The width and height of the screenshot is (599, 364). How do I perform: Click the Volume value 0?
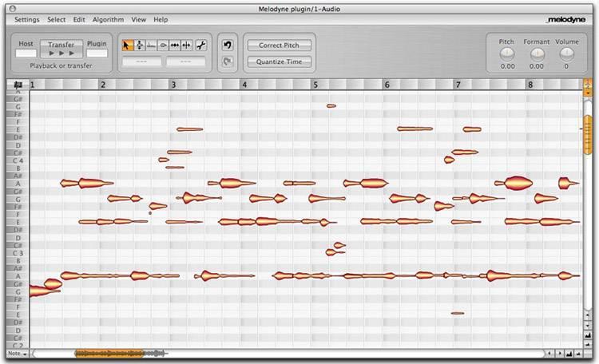coord(566,66)
